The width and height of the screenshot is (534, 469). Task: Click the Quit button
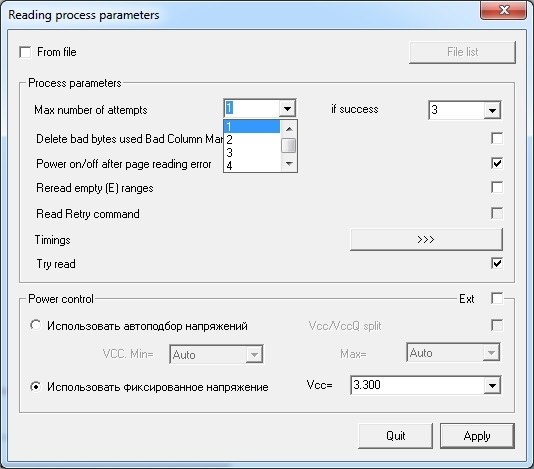395,436
